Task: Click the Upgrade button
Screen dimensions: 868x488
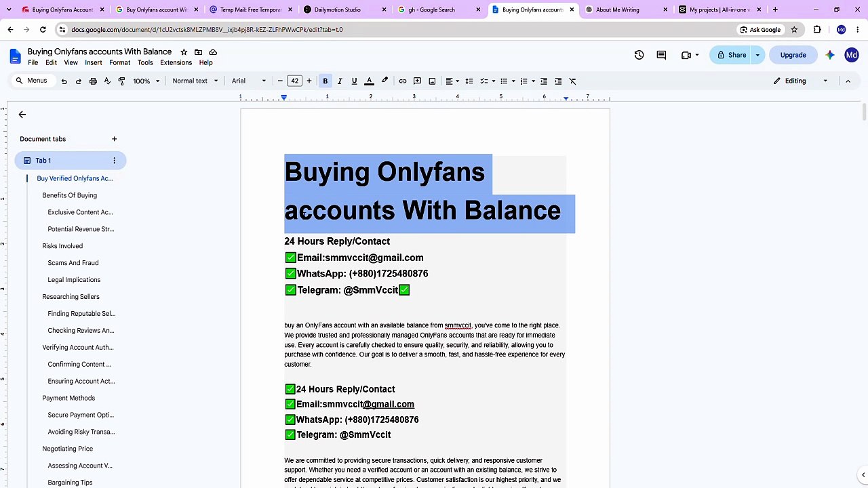Action: [793, 55]
